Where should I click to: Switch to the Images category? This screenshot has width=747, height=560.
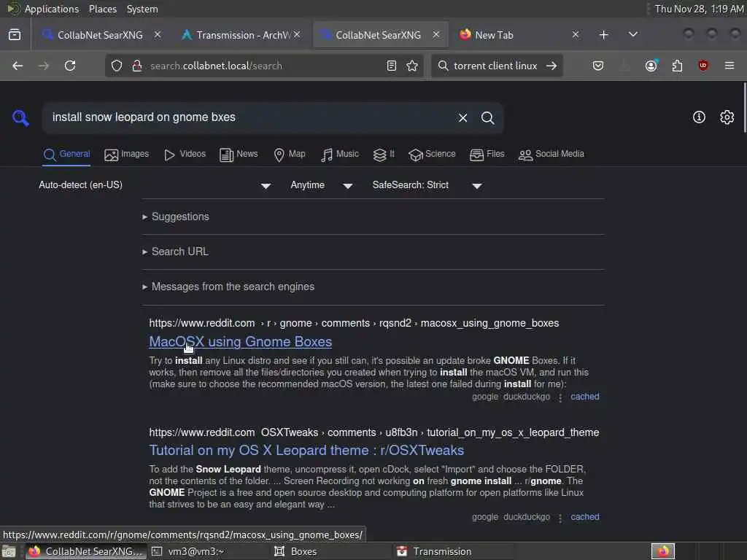click(x=126, y=155)
